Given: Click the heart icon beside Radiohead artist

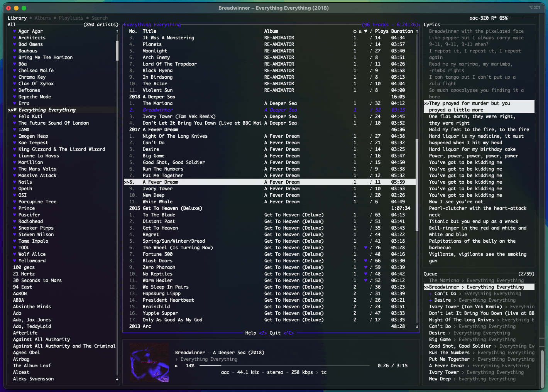Looking at the screenshot, I should [15, 221].
